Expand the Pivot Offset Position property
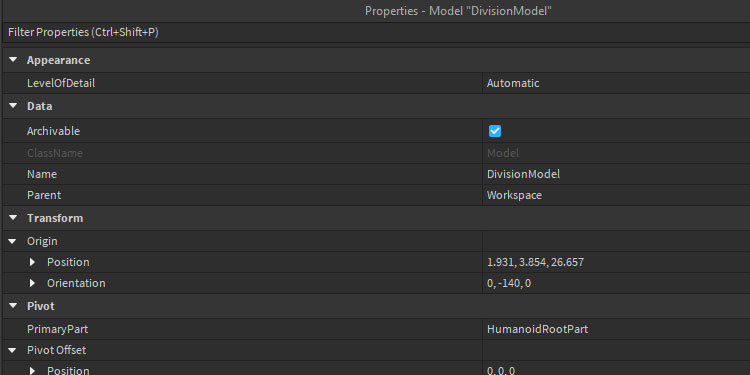The height and width of the screenshot is (375, 750). [32, 370]
